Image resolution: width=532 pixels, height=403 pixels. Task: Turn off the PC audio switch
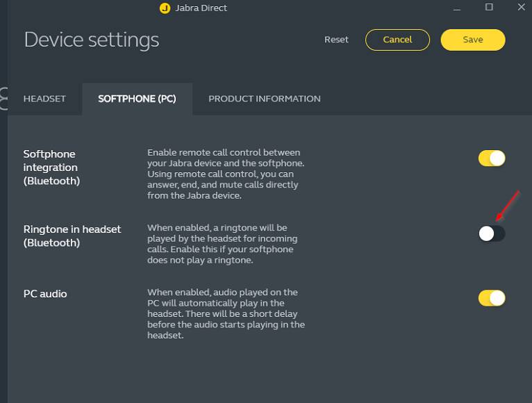(x=492, y=298)
